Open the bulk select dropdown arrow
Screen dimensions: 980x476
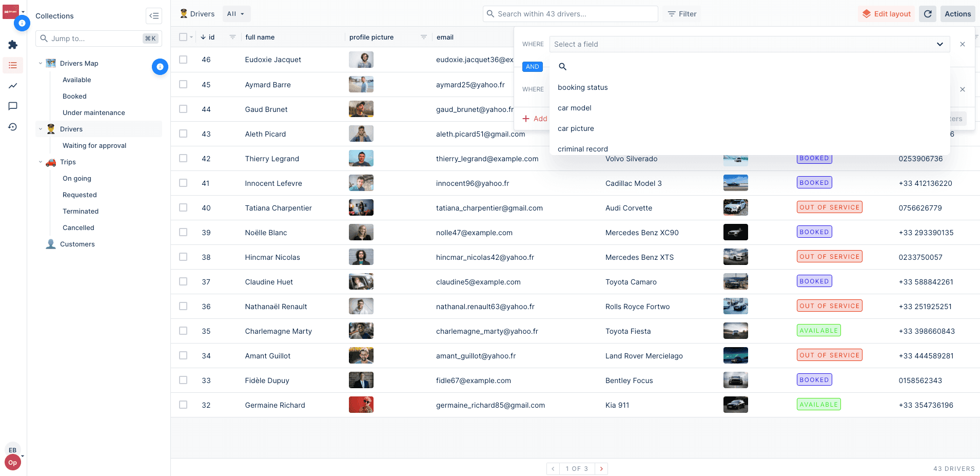tap(191, 37)
